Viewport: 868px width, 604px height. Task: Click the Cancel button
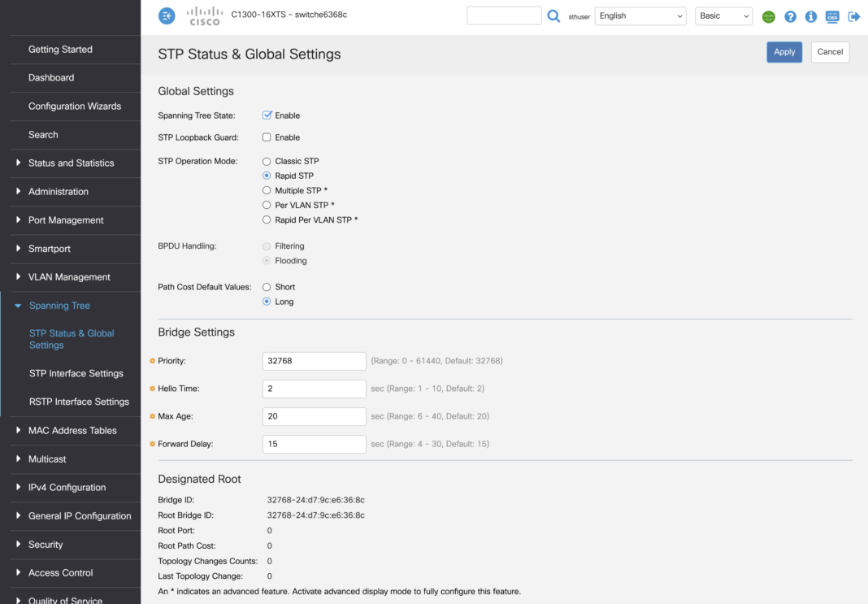point(830,52)
